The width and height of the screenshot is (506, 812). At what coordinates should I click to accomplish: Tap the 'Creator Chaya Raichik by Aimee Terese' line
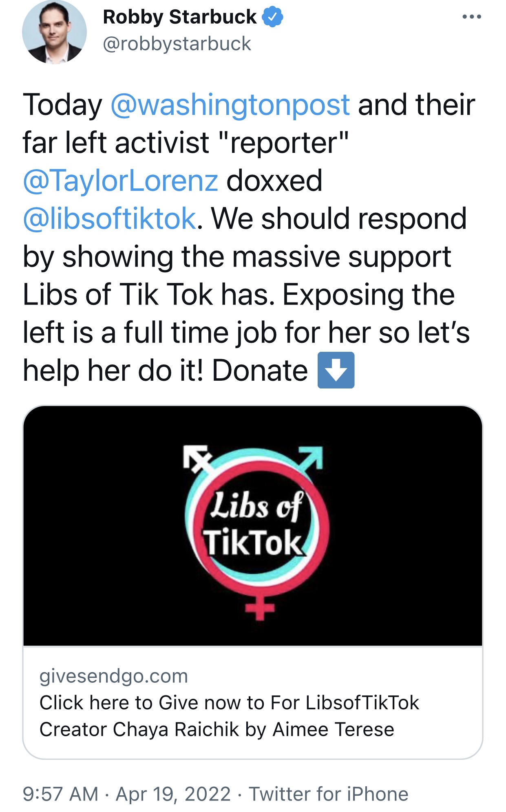(217, 729)
